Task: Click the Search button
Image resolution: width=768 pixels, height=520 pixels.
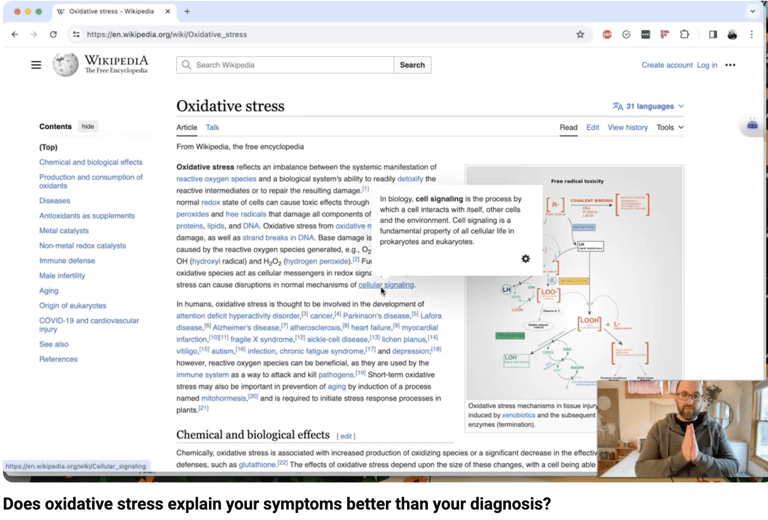Action: (x=412, y=65)
